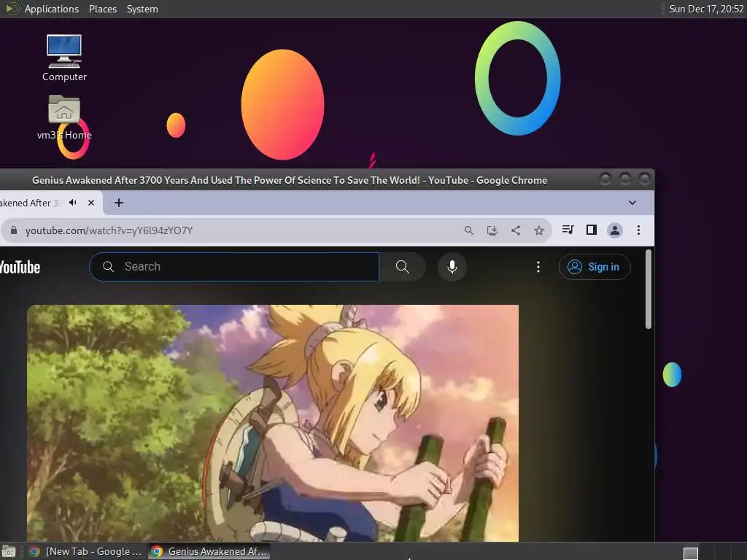Select the Computer desktop icon
747x560 pixels.
[x=64, y=58]
